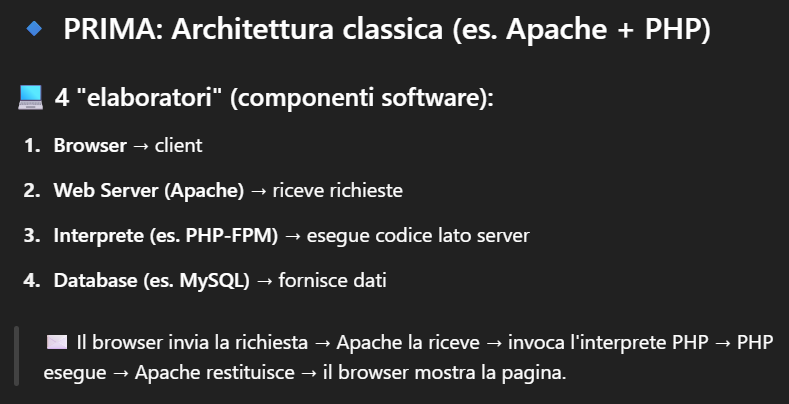Click the text 'Web Server (Apache)'

149,191
